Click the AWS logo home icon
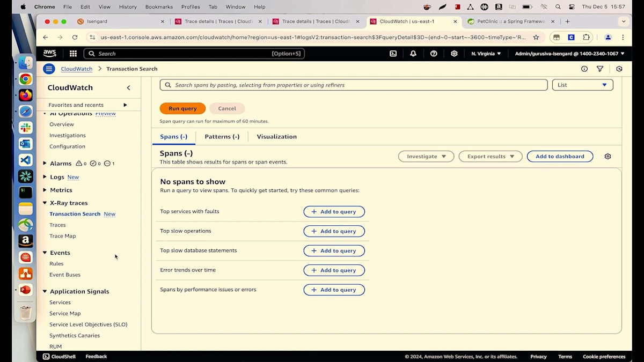The height and width of the screenshot is (362, 644). [50, 53]
